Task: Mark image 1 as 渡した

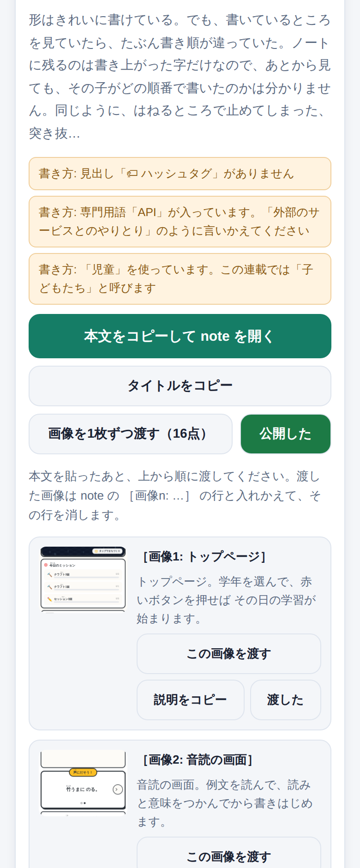Action: pyautogui.click(x=286, y=700)
